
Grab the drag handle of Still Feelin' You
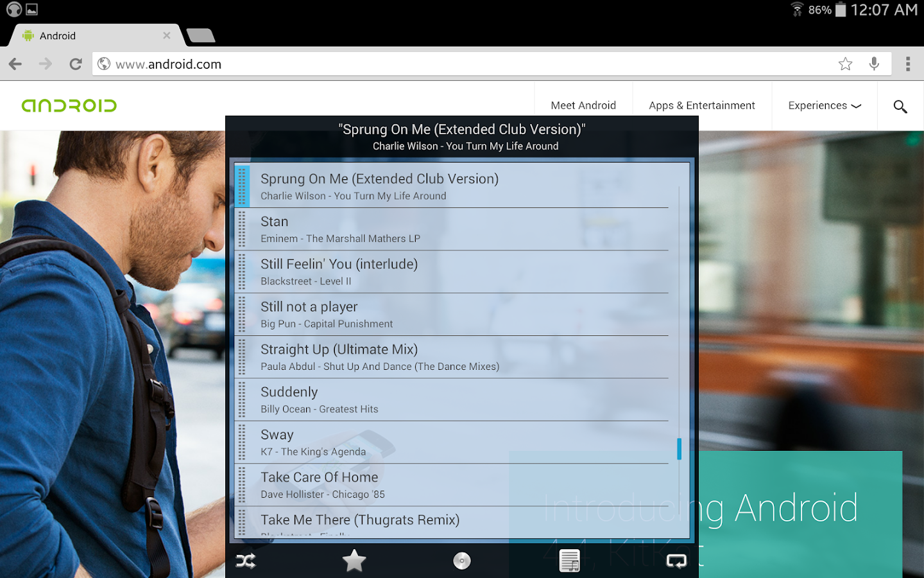tap(242, 272)
